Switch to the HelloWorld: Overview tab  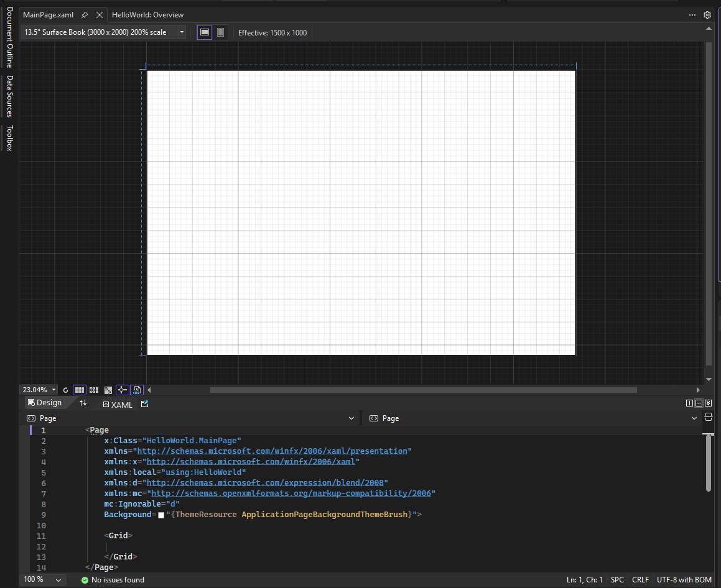[147, 14]
